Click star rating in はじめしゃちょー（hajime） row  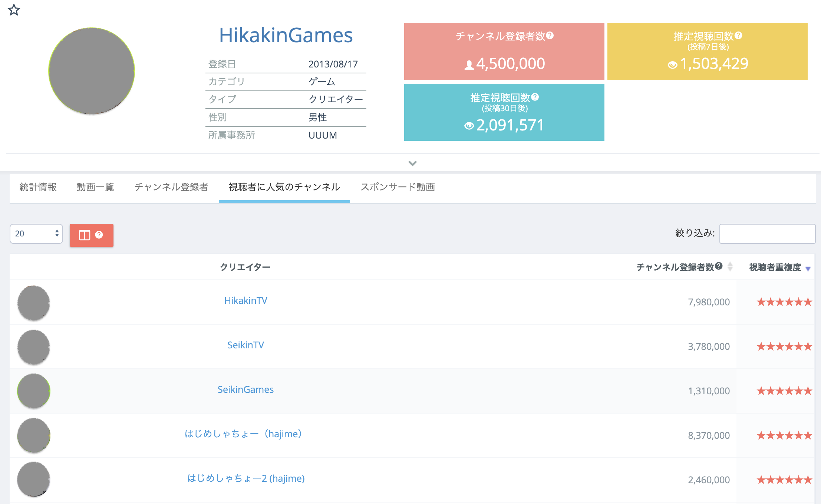tap(784, 435)
